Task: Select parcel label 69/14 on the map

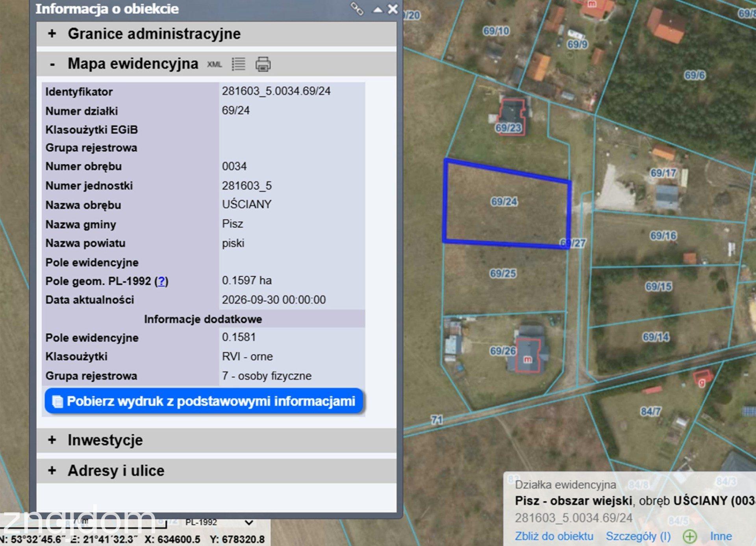Action: pos(656,337)
